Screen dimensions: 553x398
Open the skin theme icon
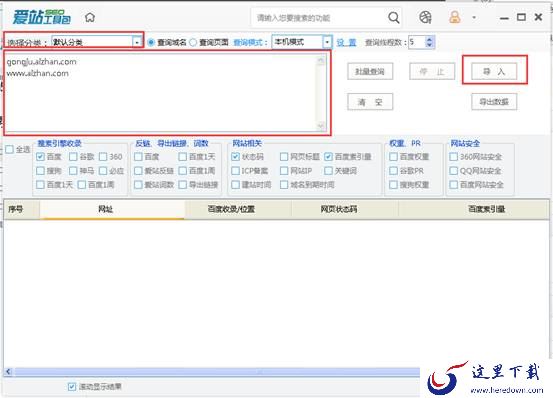pyautogui.click(x=425, y=17)
